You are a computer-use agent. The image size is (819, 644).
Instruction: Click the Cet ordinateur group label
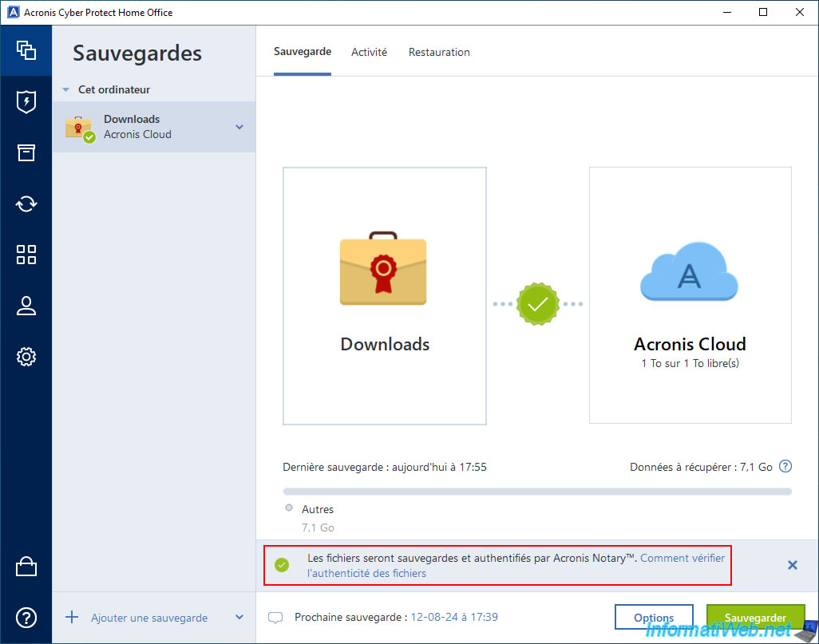coord(114,90)
